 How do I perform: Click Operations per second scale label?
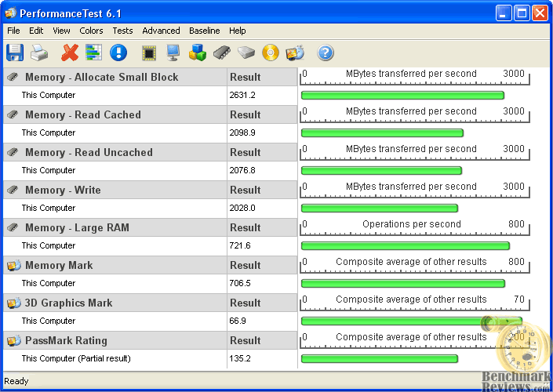pos(412,224)
